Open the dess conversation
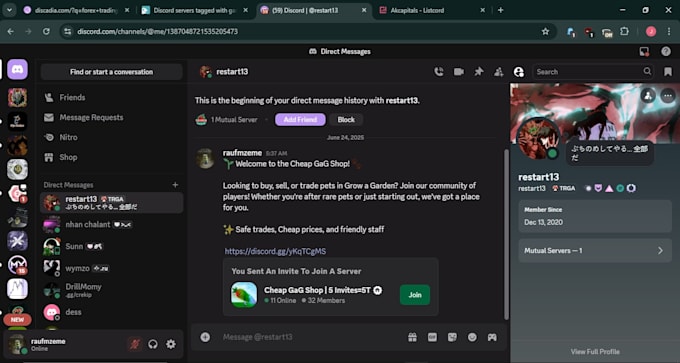The height and width of the screenshot is (363, 680). [x=112, y=312]
